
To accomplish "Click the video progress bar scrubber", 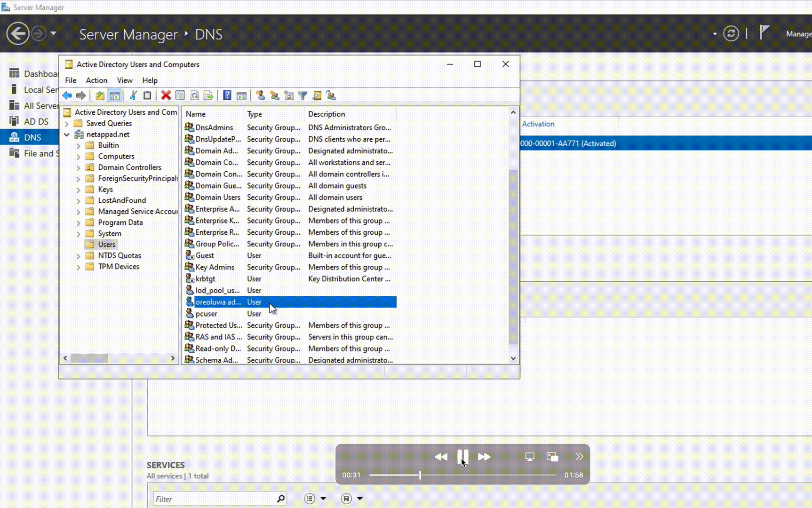I will pos(420,475).
